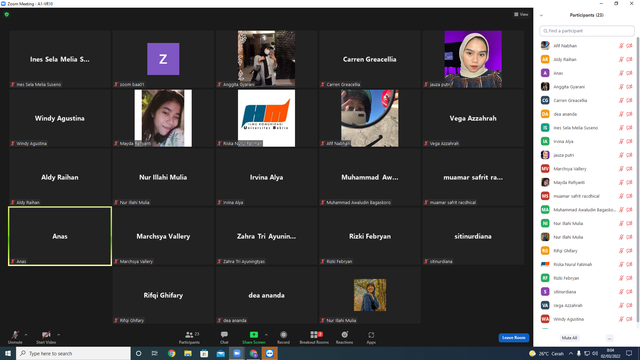Open File Explorer from the taskbar
Viewport: 640px width, 360px height.
click(188, 353)
